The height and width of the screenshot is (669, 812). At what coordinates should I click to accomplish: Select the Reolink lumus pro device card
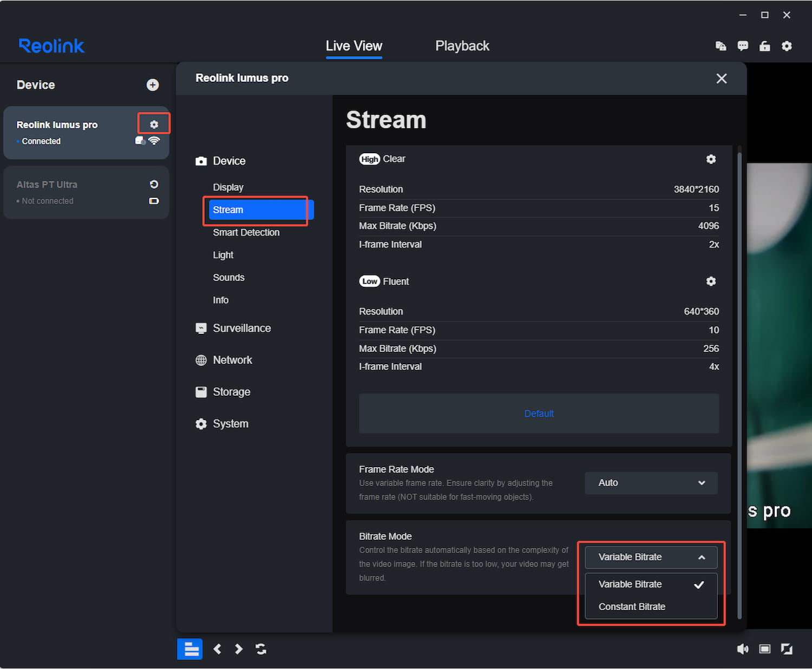pyautogui.click(x=86, y=133)
